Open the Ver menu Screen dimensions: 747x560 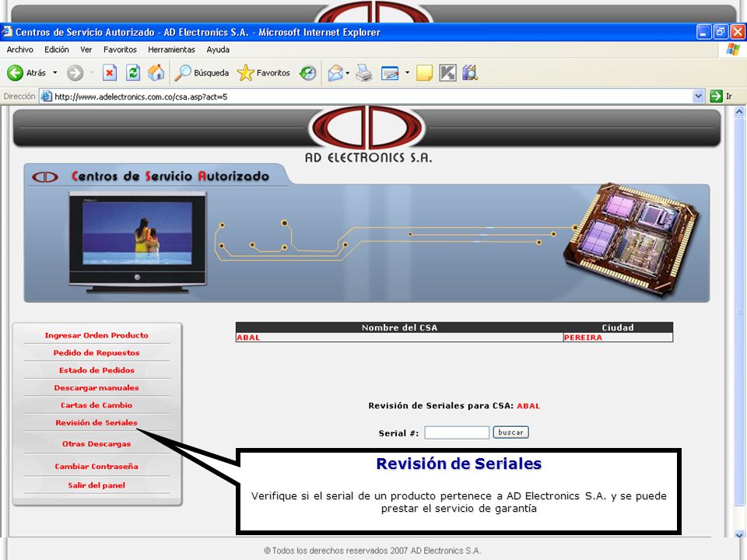click(86, 50)
